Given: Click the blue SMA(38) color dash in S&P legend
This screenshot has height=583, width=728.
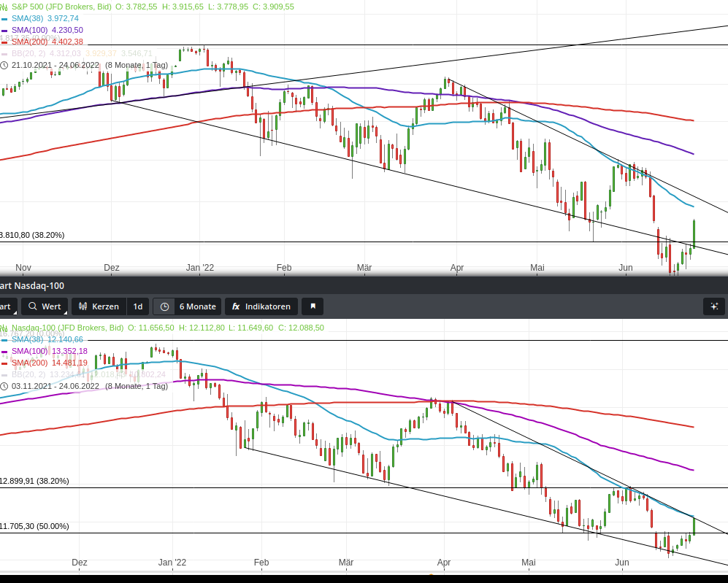Looking at the screenshot, I should tap(4, 18).
